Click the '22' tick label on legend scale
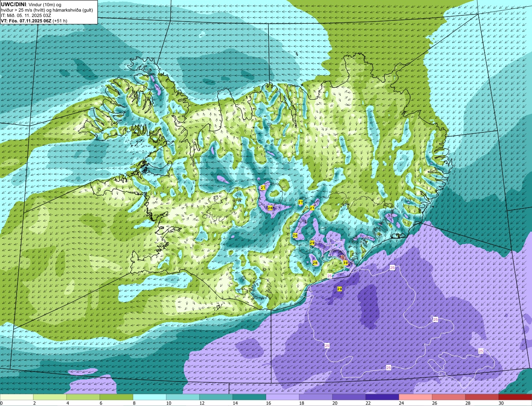The width and height of the screenshot is (532, 406). 368,403
